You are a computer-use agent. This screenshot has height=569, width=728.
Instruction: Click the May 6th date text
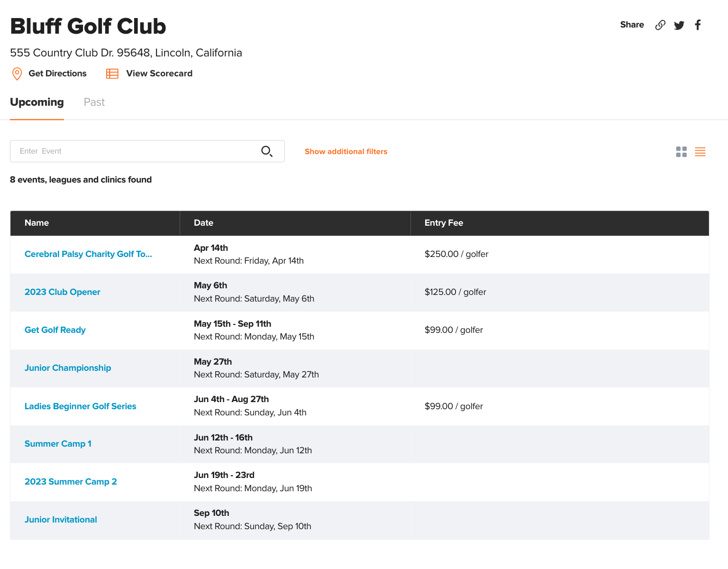(210, 285)
